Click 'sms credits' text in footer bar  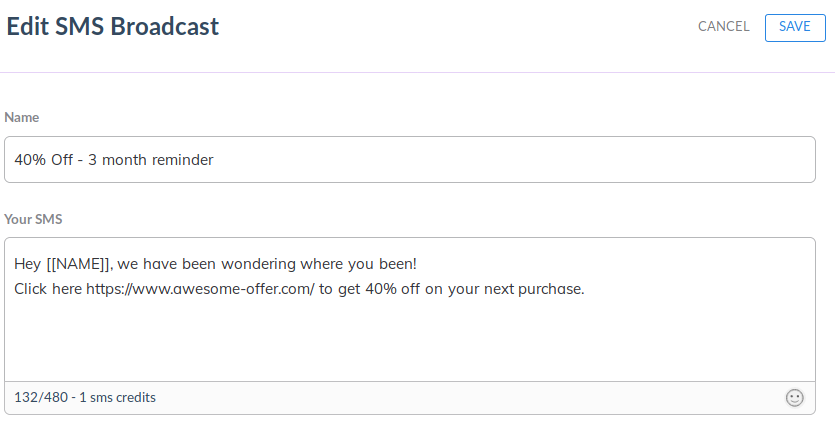click(x=124, y=398)
